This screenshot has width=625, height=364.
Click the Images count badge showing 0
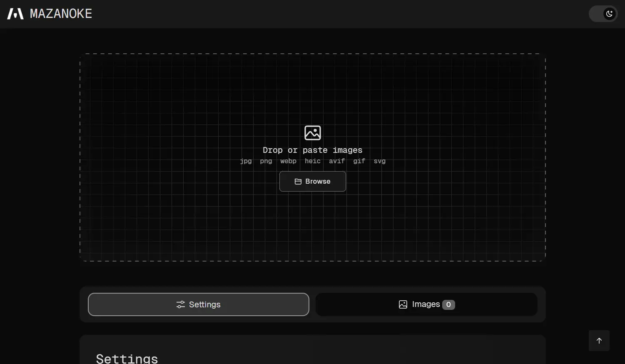pos(448,304)
